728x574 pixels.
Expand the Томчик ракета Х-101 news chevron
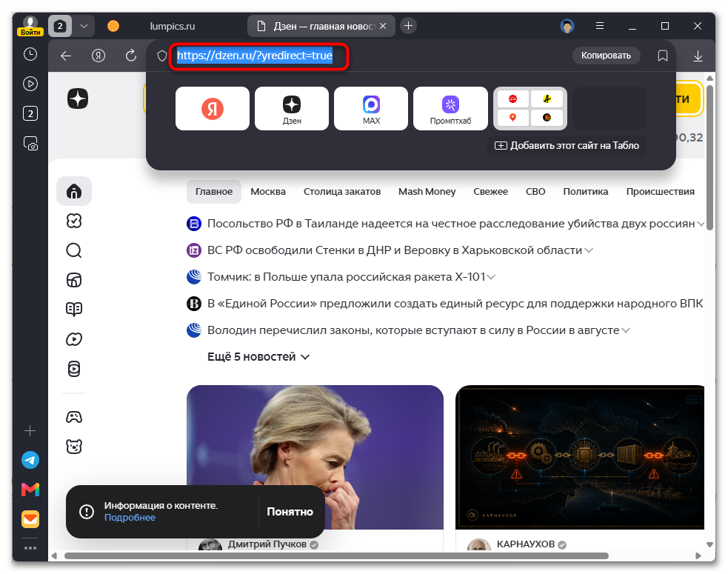tap(491, 277)
